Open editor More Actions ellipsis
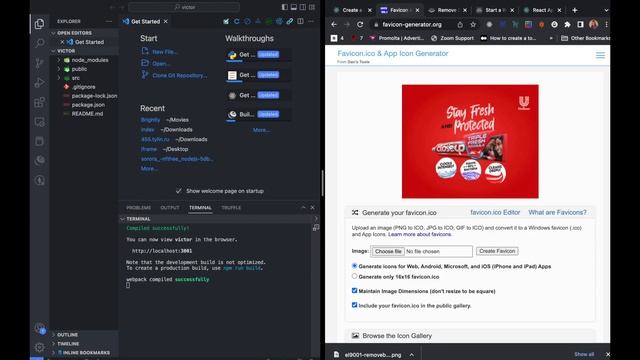Viewport: 640px width, 360px height. [311, 21]
